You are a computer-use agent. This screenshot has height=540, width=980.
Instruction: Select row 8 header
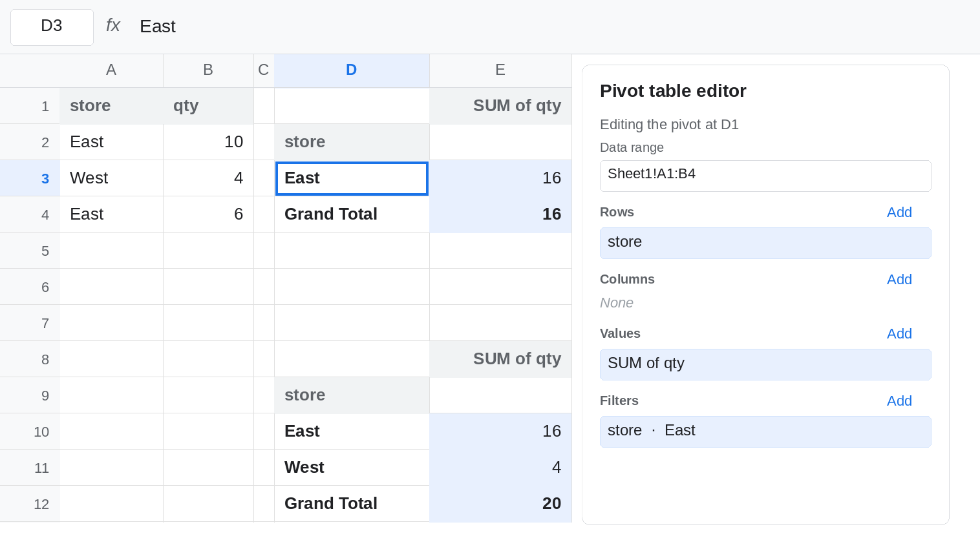point(30,359)
